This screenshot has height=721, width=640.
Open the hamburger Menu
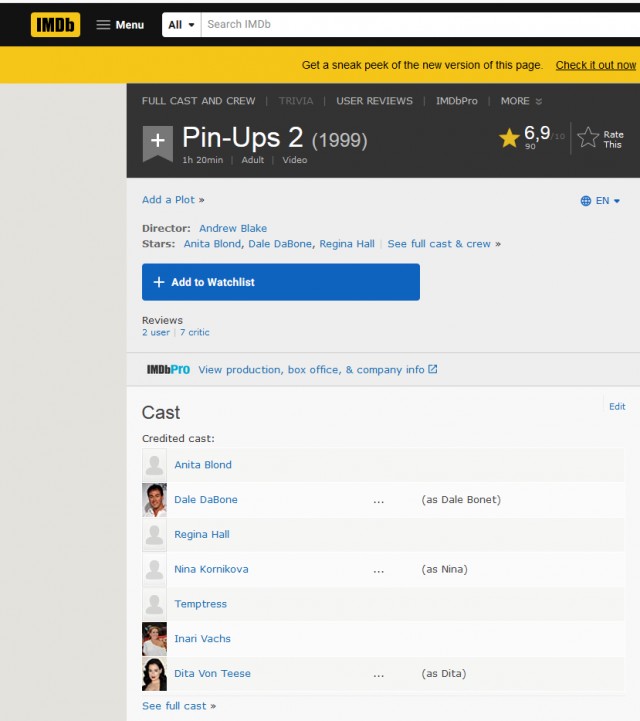pos(120,25)
